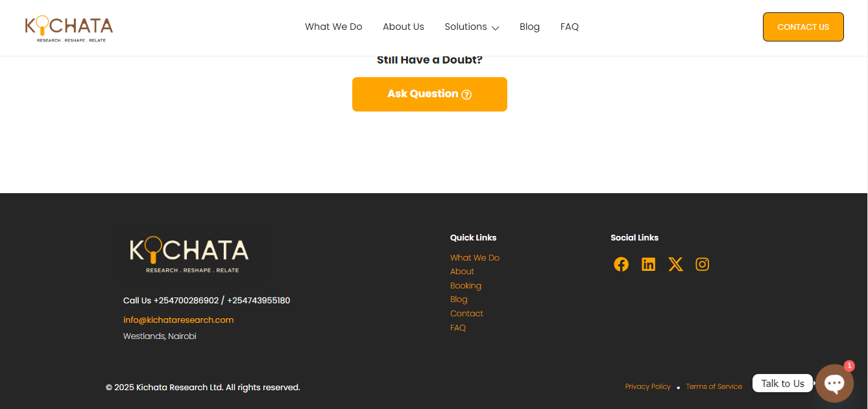Screen dimensions: 868x409
Task: Open the Instagram social link icon
Action: pyautogui.click(x=702, y=264)
